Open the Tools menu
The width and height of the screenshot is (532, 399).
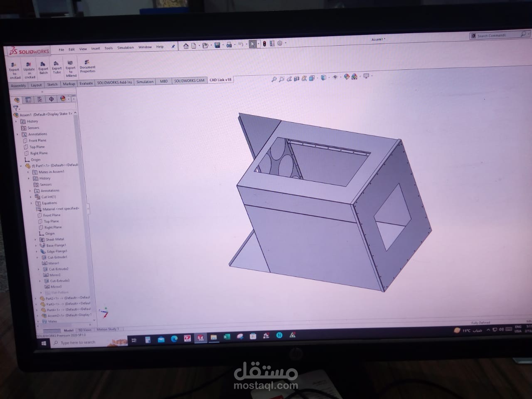click(x=108, y=48)
